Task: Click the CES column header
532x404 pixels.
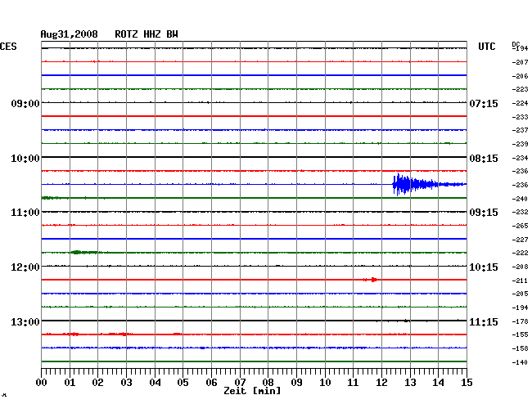Action: click(x=8, y=47)
